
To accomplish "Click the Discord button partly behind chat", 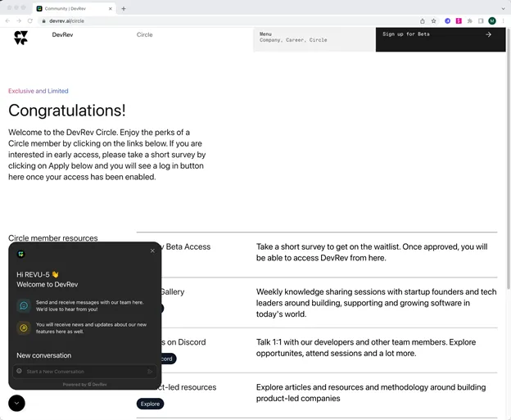I will coord(169,359).
